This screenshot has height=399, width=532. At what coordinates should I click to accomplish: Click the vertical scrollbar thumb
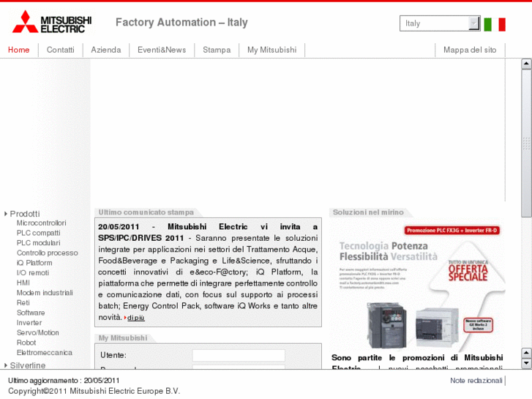526,143
